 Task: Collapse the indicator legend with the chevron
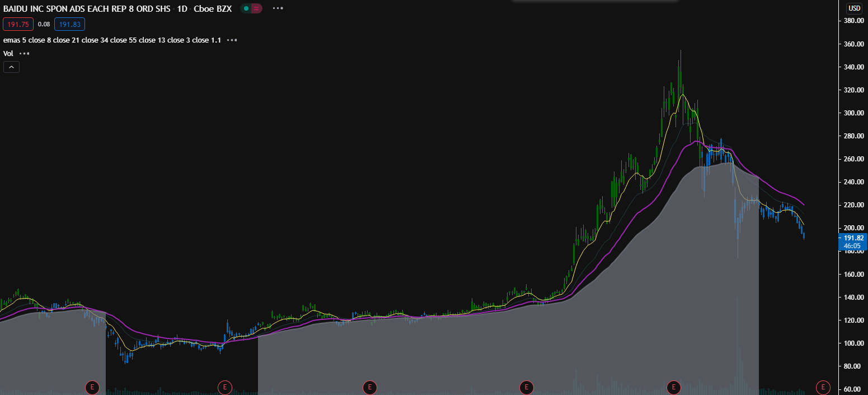point(11,67)
